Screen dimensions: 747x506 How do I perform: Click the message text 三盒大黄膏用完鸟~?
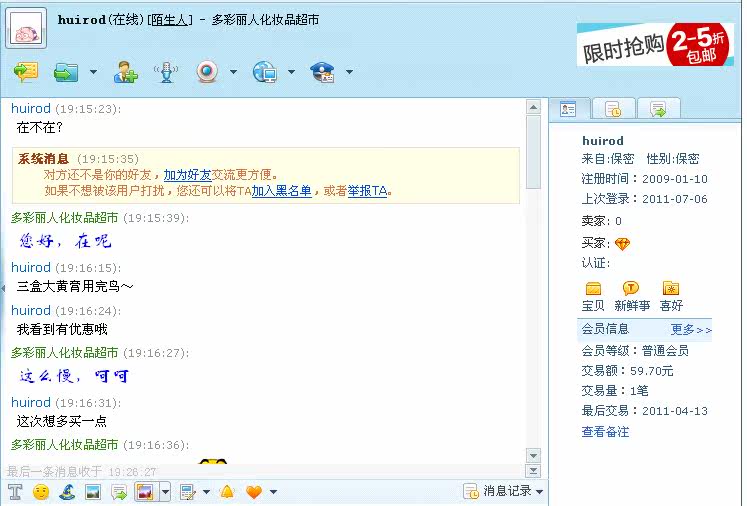pos(75,286)
